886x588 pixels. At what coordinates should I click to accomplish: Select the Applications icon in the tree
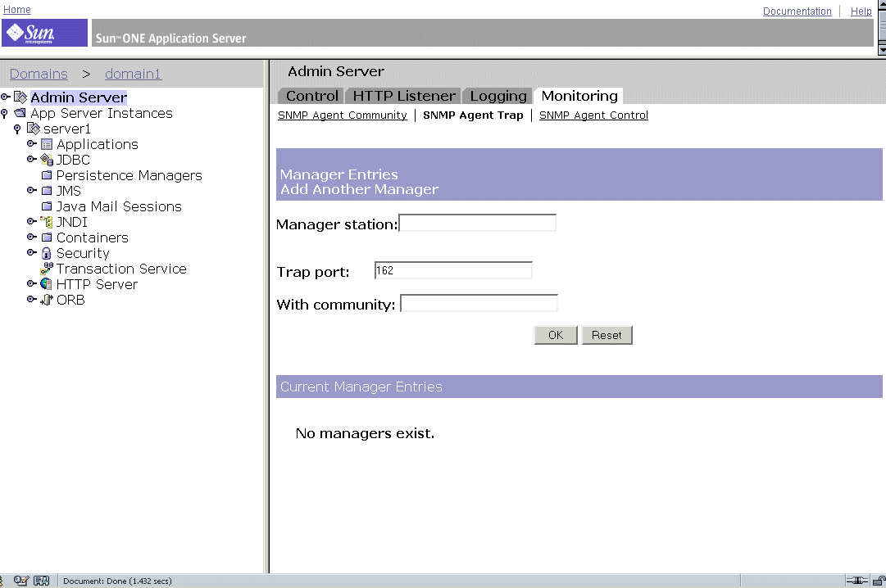tap(45, 144)
